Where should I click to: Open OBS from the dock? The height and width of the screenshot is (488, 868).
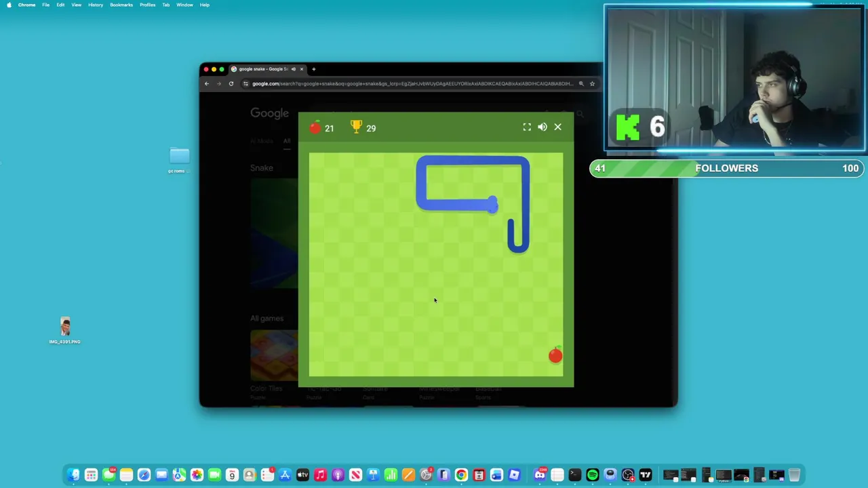(x=628, y=474)
